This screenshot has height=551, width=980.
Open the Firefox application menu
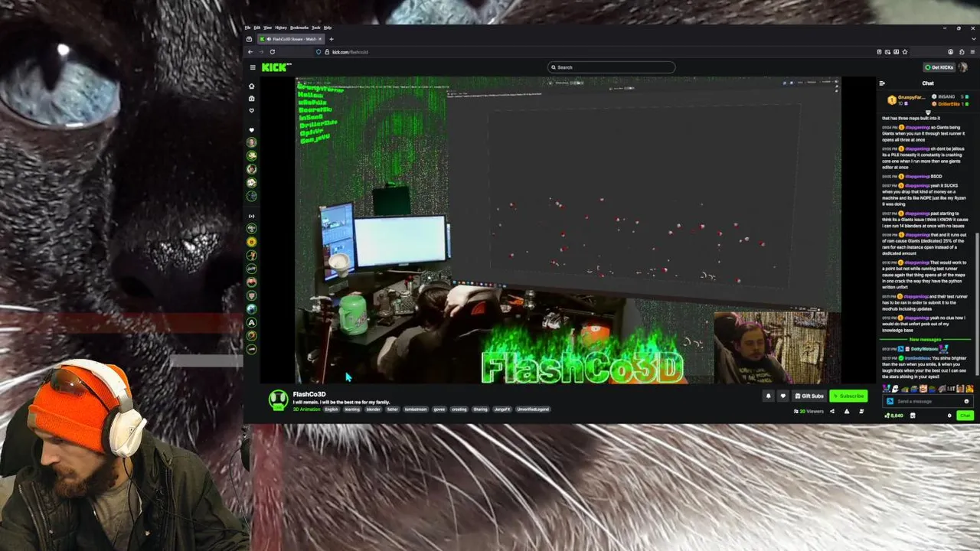[971, 52]
